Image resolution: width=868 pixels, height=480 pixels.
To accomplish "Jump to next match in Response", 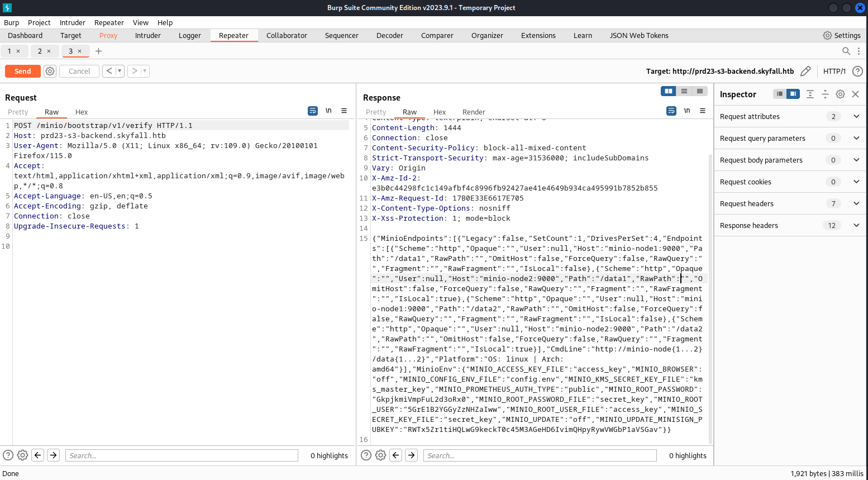I will click(x=412, y=455).
